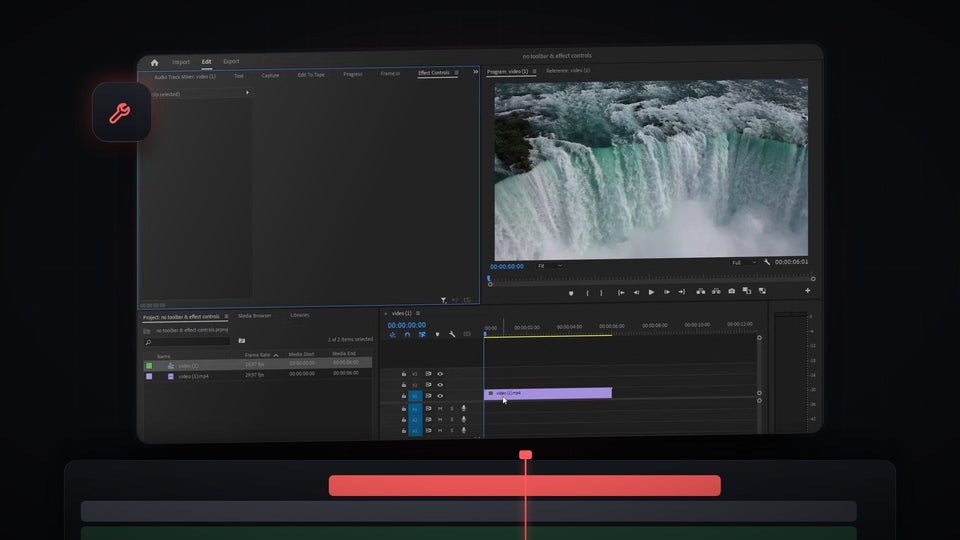
Task: Click the Extract button
Action: click(x=716, y=291)
